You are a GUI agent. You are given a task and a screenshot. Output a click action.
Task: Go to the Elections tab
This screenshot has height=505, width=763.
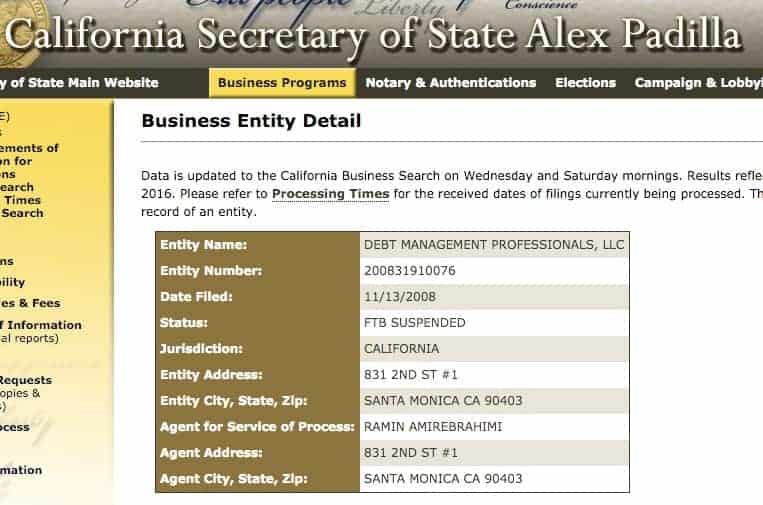[x=585, y=83]
